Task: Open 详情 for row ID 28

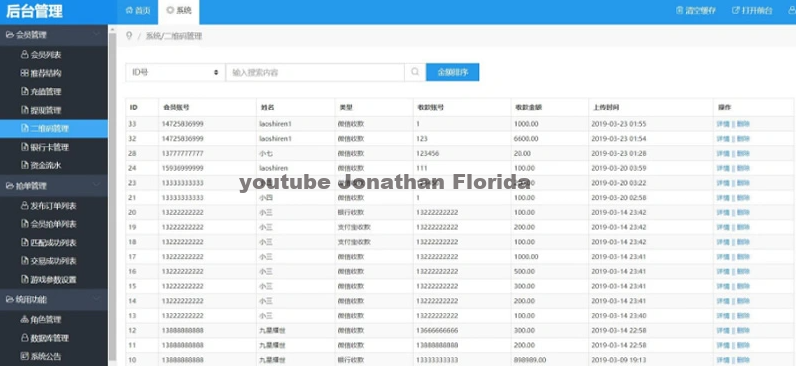Action: click(723, 153)
